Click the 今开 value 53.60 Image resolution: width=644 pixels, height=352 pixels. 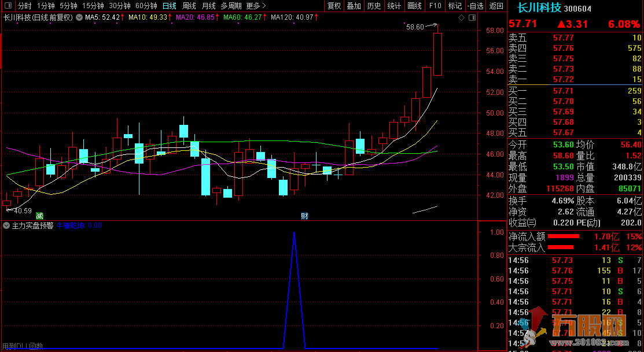564,144
